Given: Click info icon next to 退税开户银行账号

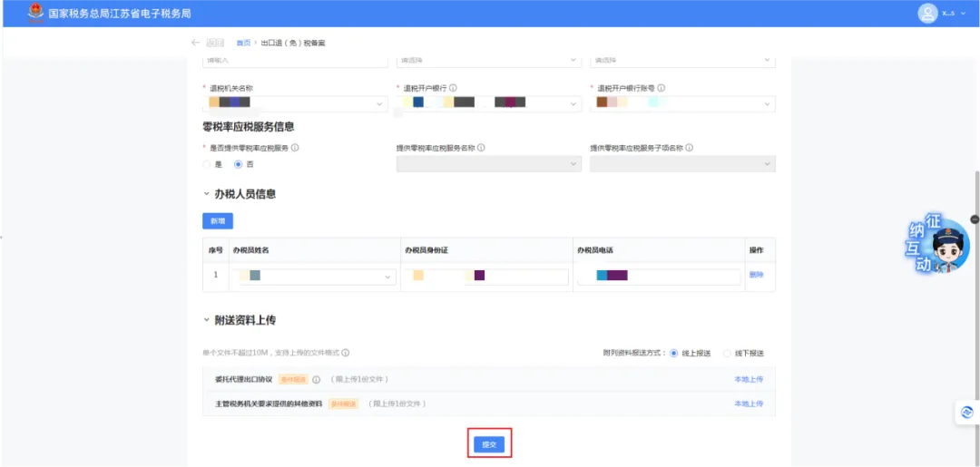Looking at the screenshot, I should coord(661,88).
